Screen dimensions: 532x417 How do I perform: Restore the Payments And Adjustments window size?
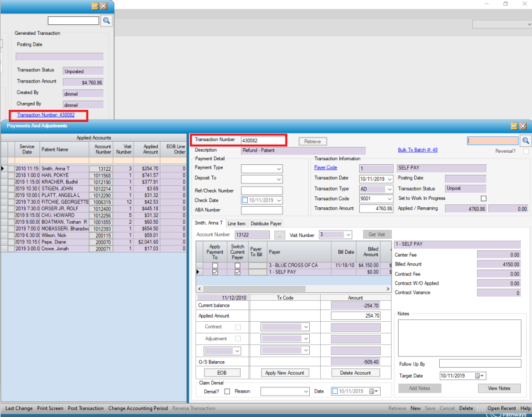(x=514, y=126)
